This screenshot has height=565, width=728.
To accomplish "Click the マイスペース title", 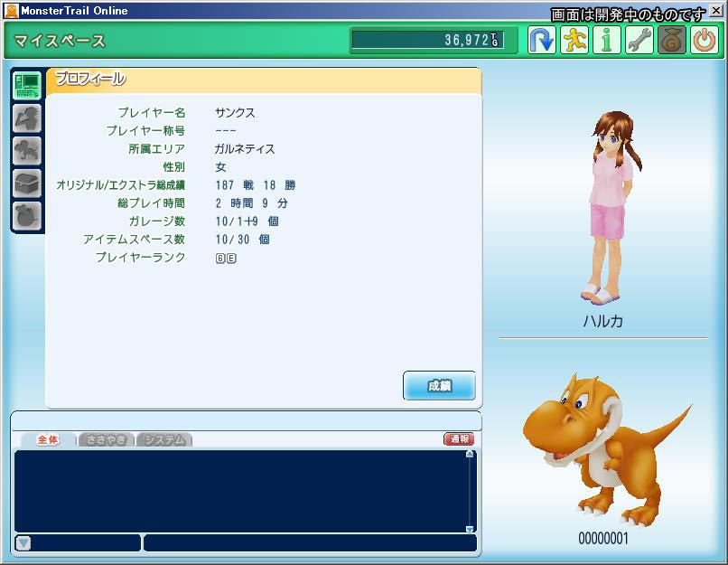I will [x=60, y=41].
